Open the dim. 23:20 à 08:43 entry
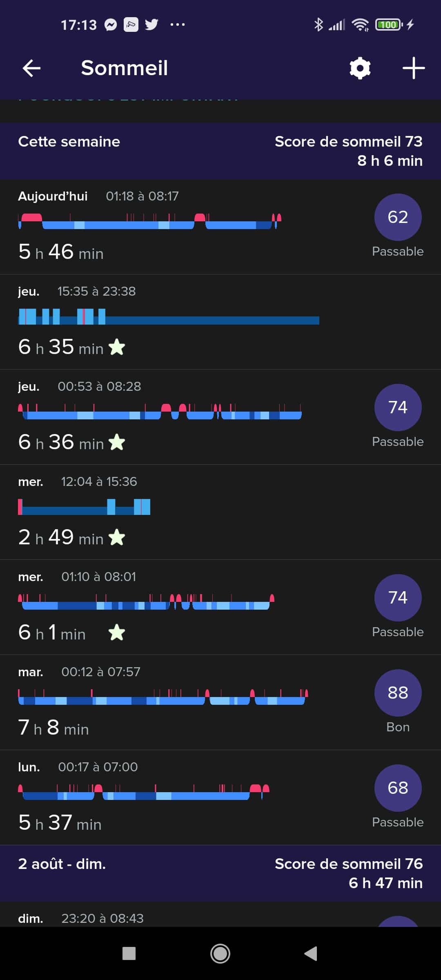The image size is (441, 980). [x=102, y=919]
